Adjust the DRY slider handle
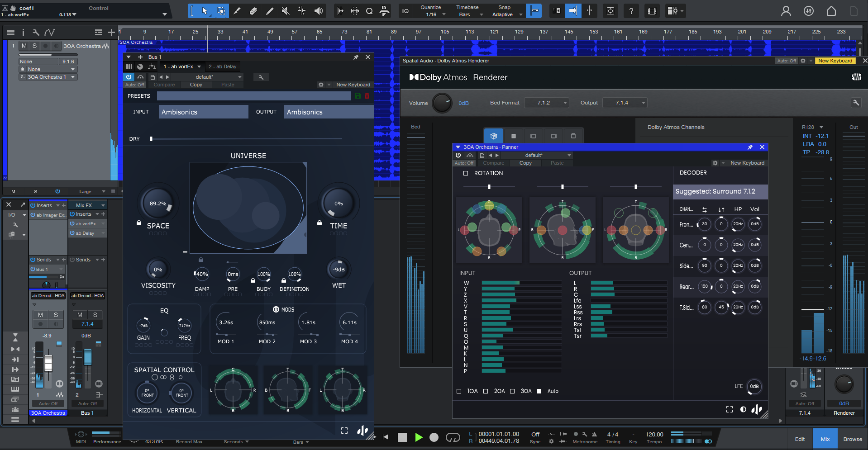The width and height of the screenshot is (868, 450). point(151,139)
